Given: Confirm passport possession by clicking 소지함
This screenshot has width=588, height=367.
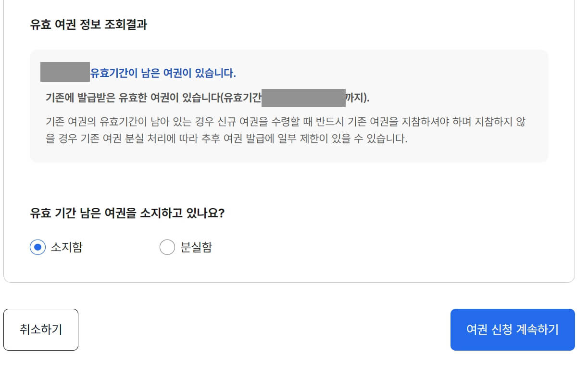Looking at the screenshot, I should click(38, 247).
